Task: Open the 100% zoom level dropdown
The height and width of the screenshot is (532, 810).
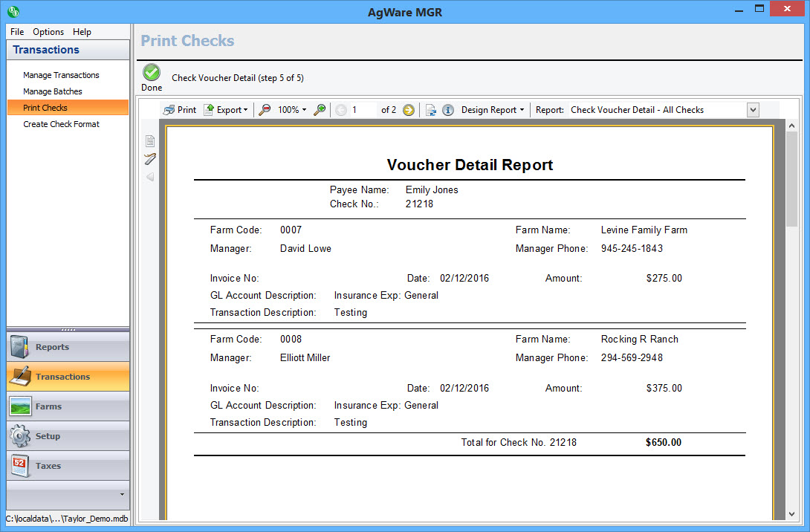Action: 291,110
